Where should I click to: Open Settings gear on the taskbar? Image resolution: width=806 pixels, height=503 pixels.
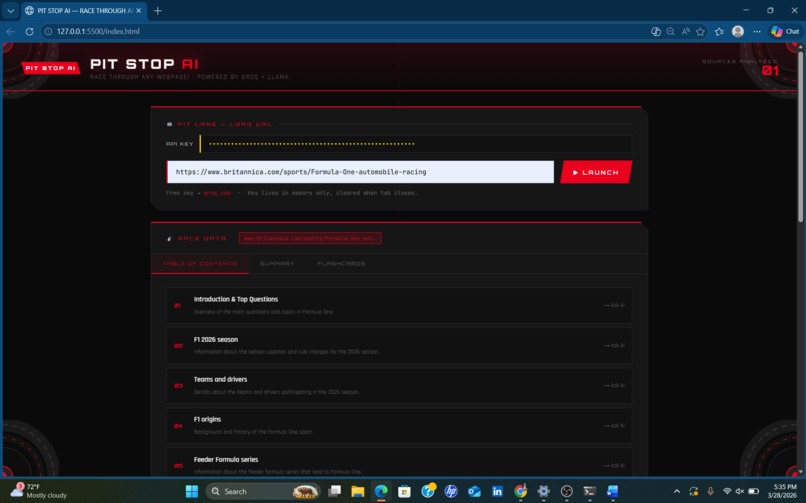(543, 491)
